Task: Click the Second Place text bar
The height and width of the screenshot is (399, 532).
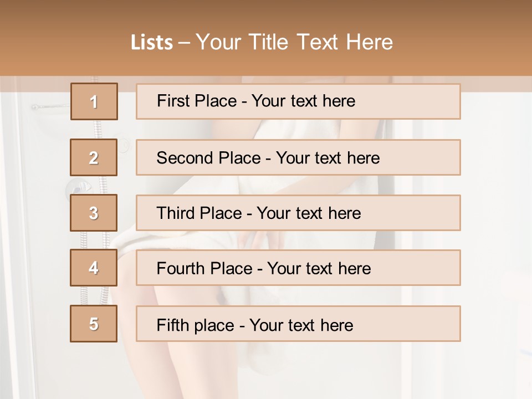Action: pos(298,157)
